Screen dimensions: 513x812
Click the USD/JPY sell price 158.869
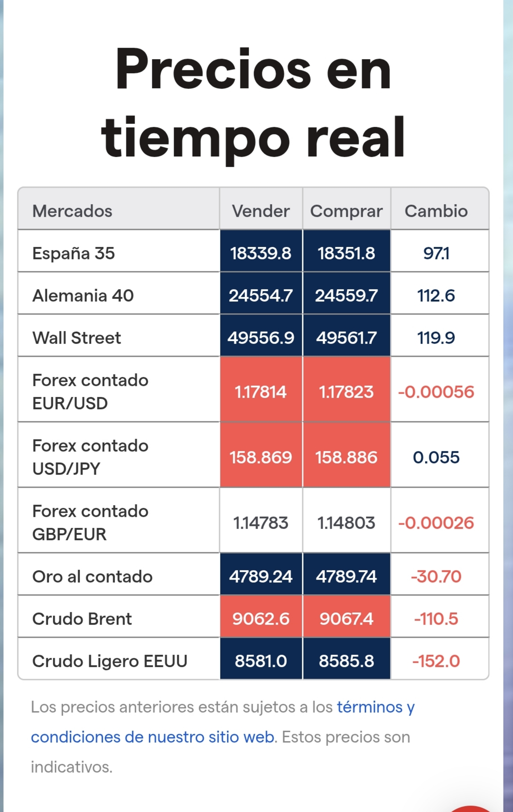(x=261, y=457)
